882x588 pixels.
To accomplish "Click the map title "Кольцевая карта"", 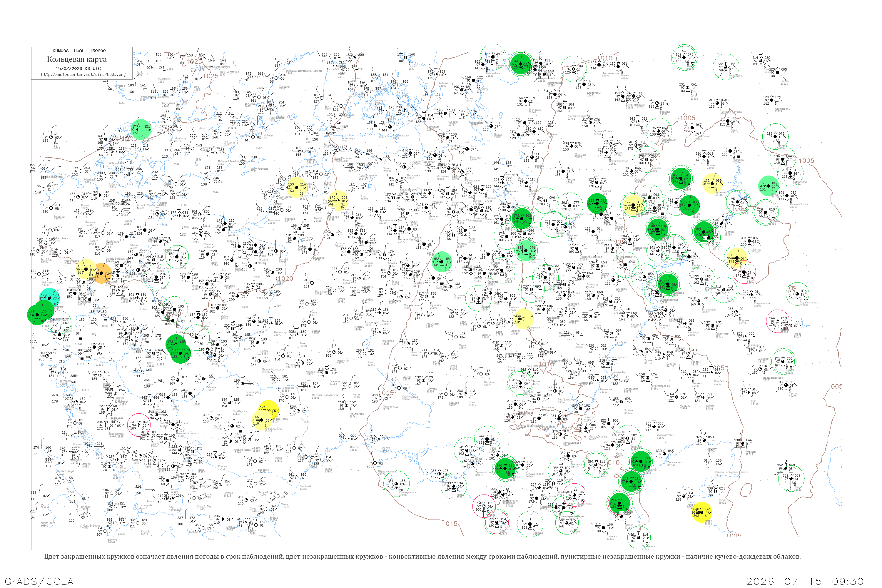I will point(77,59).
